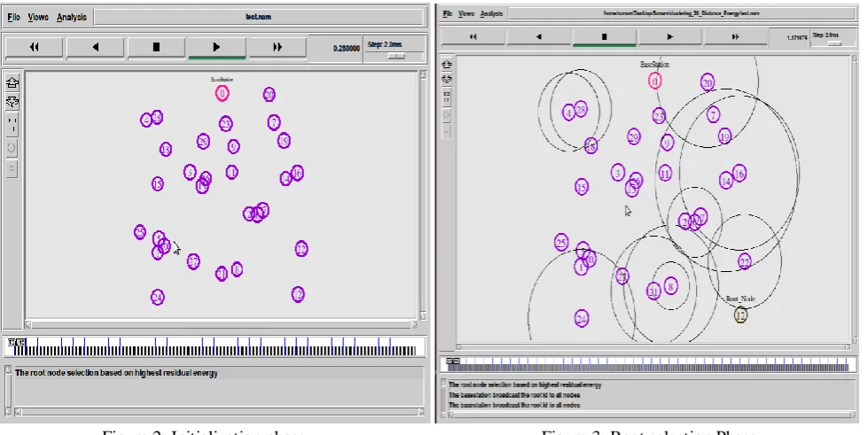Click file path title field, right window
The height and width of the screenshot is (435, 868).
click(681, 13)
